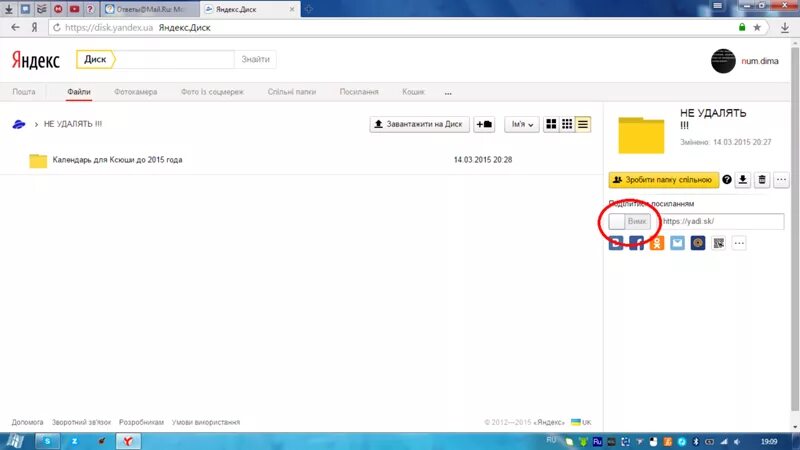Click volume speaker tray icon
This screenshot has width=800, height=450.
737,441
